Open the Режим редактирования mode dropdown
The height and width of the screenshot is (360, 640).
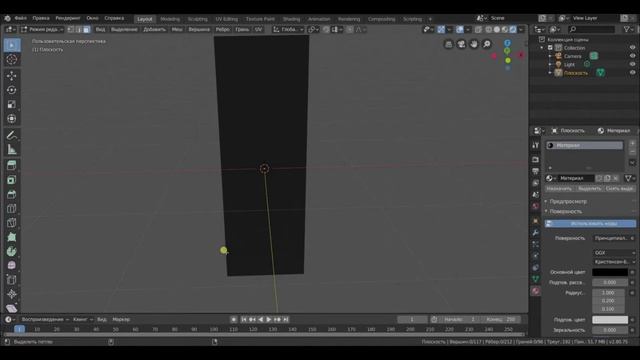coord(42,29)
